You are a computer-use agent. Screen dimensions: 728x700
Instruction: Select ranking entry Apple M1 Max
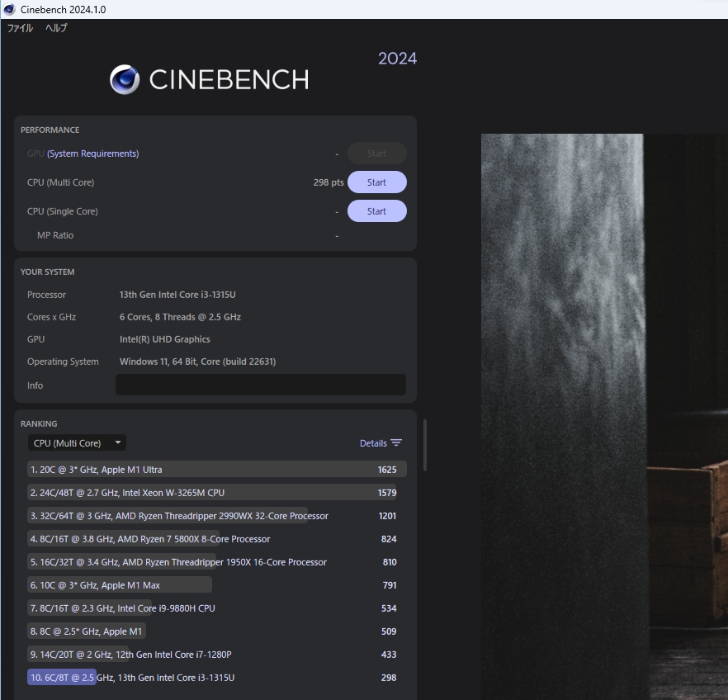point(217,585)
